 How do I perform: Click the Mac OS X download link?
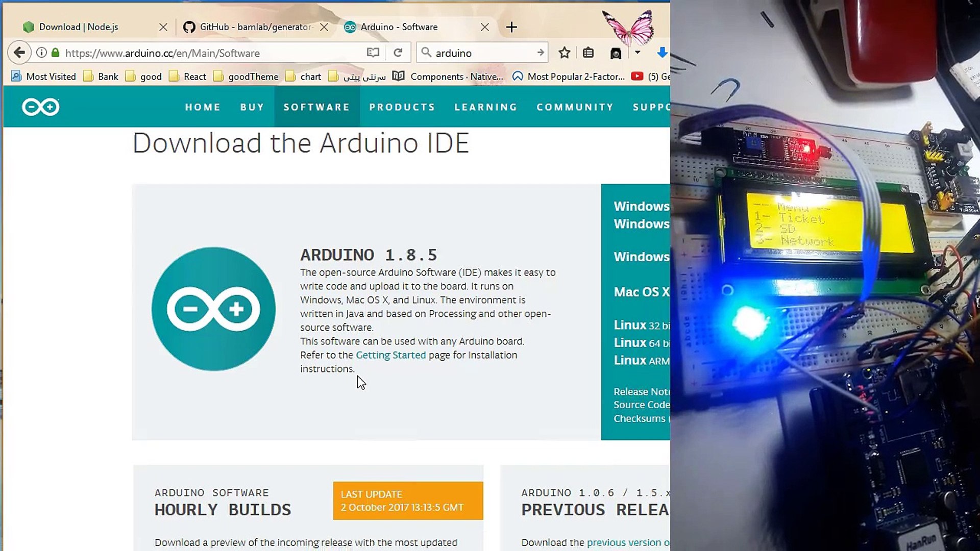pos(642,292)
